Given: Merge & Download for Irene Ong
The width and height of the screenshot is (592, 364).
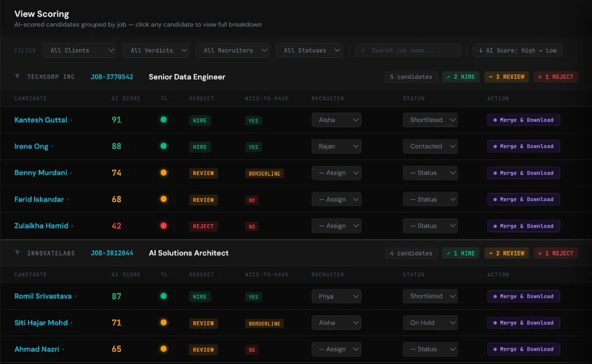Looking at the screenshot, I should [x=523, y=146].
